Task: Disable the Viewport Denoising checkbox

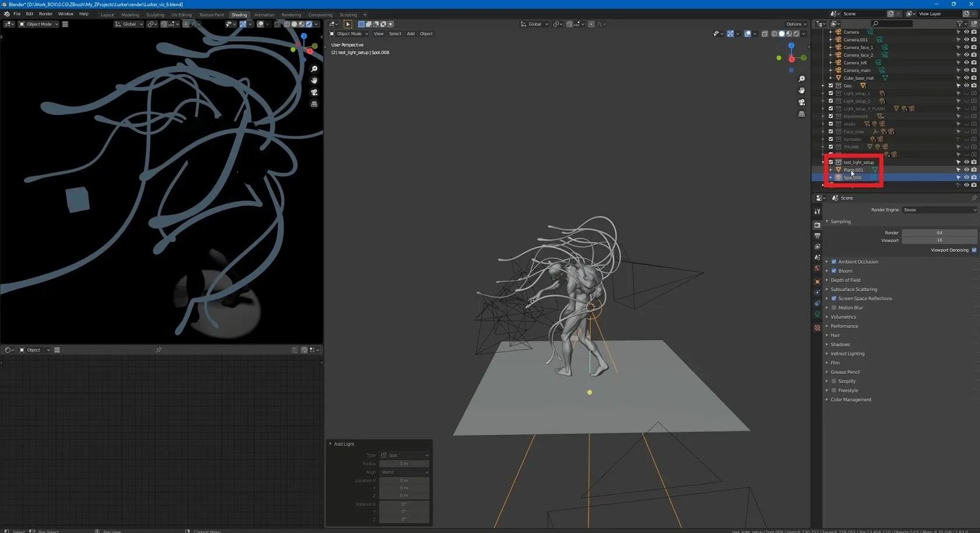Action: pos(974,250)
